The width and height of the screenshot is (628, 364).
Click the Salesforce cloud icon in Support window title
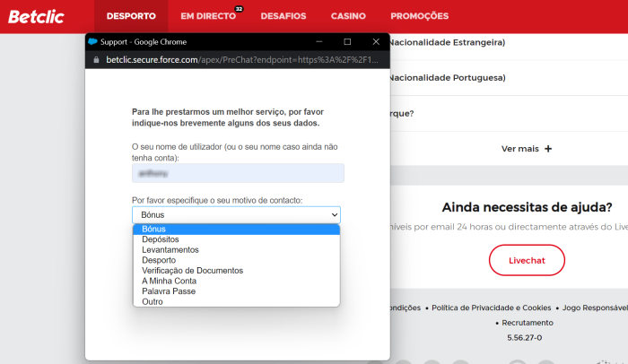[x=92, y=41]
